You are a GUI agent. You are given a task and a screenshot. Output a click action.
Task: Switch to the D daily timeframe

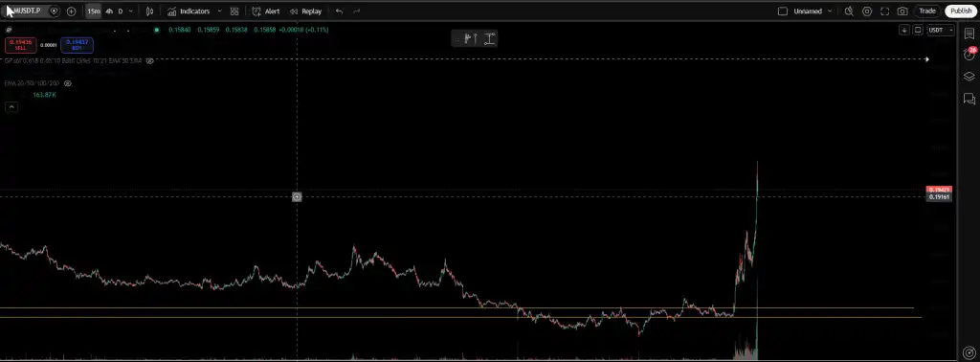[x=121, y=11]
